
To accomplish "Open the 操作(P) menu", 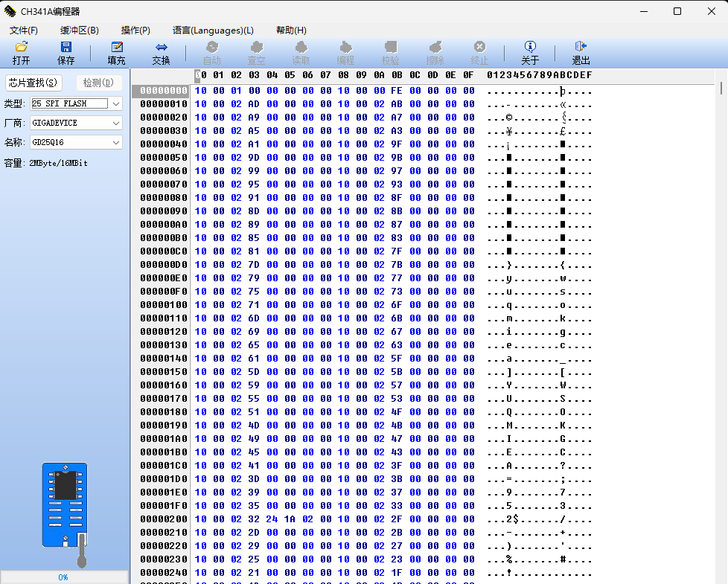I will [135, 31].
